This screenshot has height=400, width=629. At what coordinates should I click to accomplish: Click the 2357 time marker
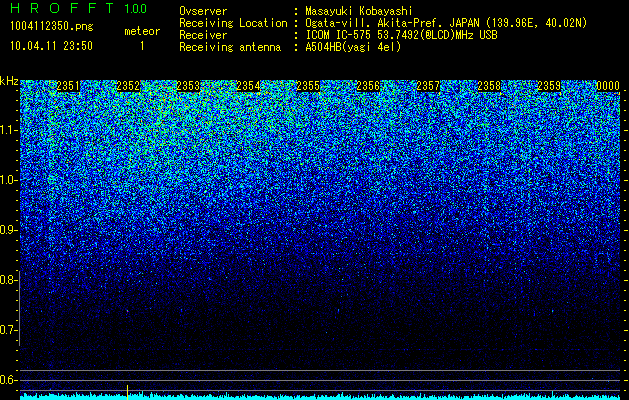[x=428, y=86]
